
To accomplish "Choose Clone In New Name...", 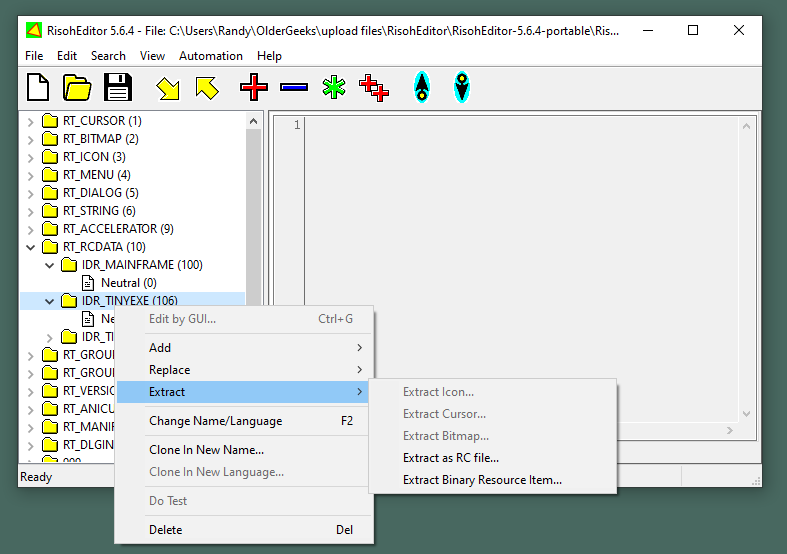I will (244, 450).
